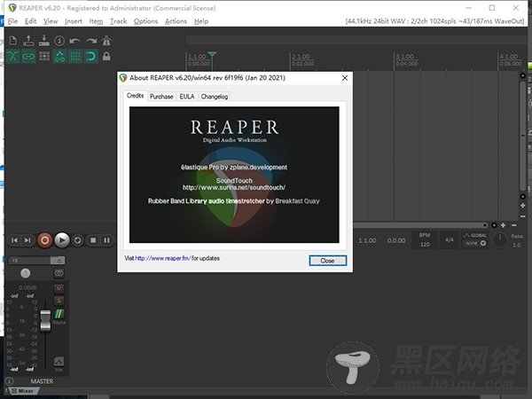
Task: Open the Insert menu
Action: [74, 21]
